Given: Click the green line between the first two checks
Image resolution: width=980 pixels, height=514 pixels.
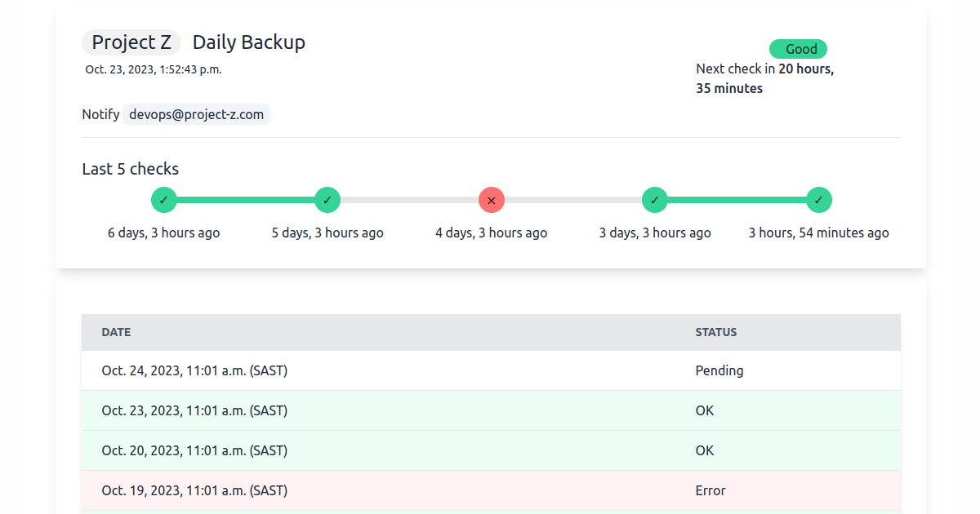Looking at the screenshot, I should pos(246,200).
